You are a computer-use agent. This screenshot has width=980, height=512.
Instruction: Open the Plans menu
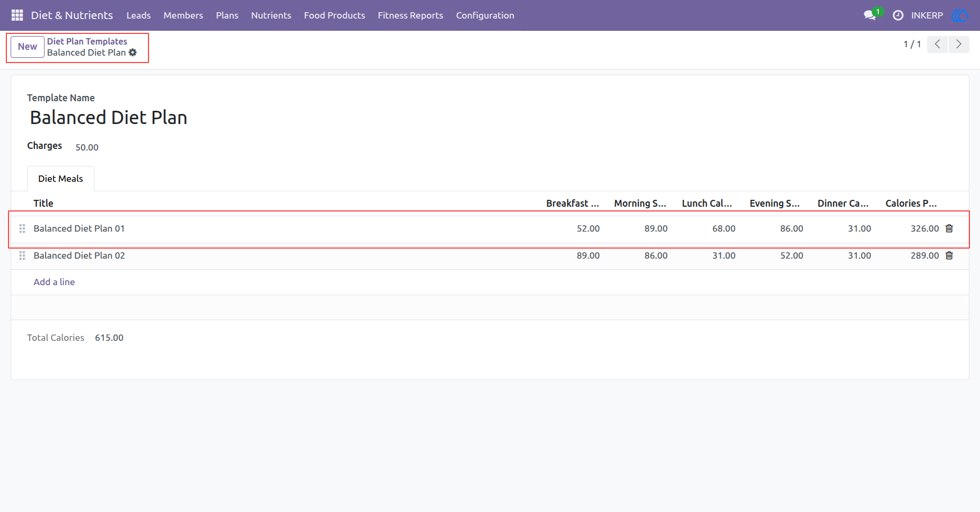(227, 15)
